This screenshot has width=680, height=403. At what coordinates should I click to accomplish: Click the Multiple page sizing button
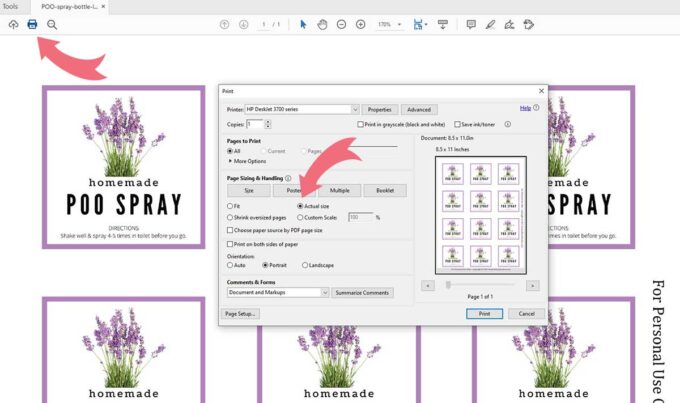pyautogui.click(x=339, y=189)
